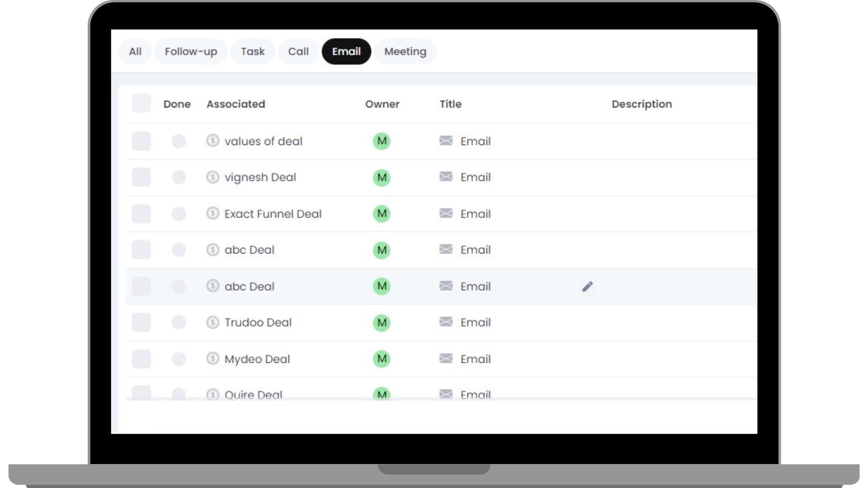Viewport: 868px width, 488px height.
Task: Select the checkbox for Mydeo Deal row
Action: pyautogui.click(x=141, y=359)
